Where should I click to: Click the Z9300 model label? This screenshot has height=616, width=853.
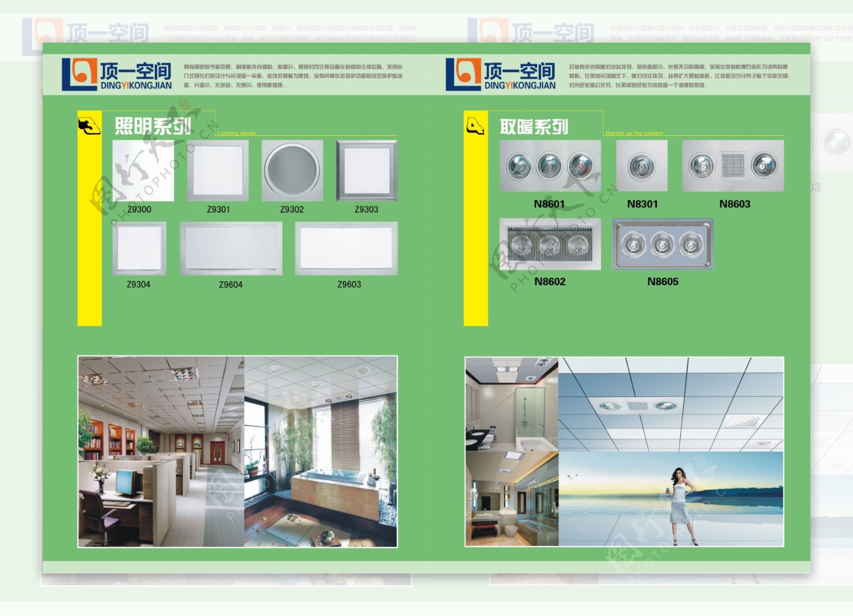140,209
